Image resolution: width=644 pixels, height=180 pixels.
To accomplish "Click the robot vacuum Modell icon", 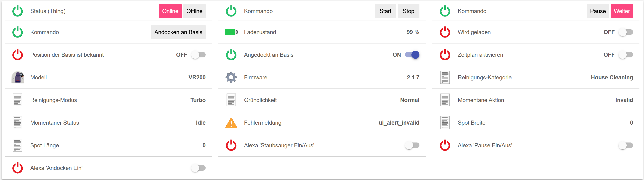I will (x=18, y=77).
